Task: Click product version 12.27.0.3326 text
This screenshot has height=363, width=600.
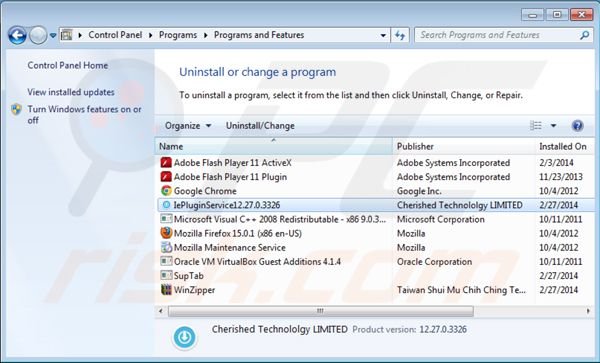Action: pos(443,329)
